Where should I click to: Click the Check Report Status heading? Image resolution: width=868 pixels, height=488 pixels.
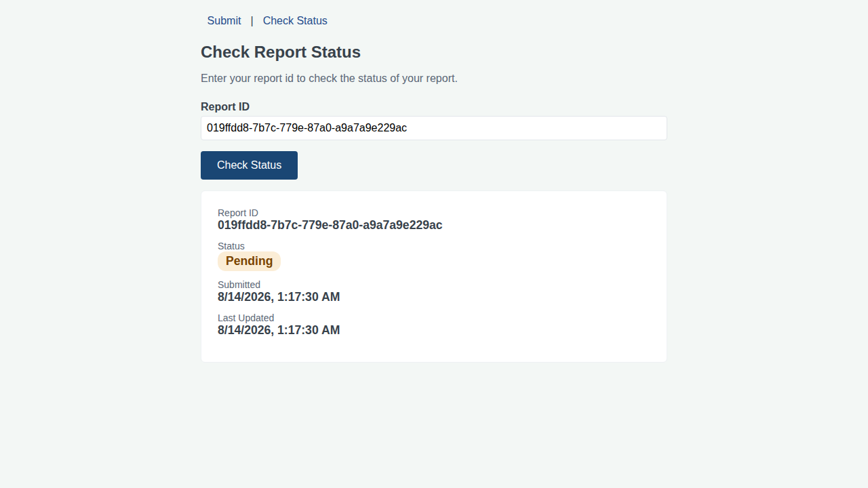(x=281, y=52)
